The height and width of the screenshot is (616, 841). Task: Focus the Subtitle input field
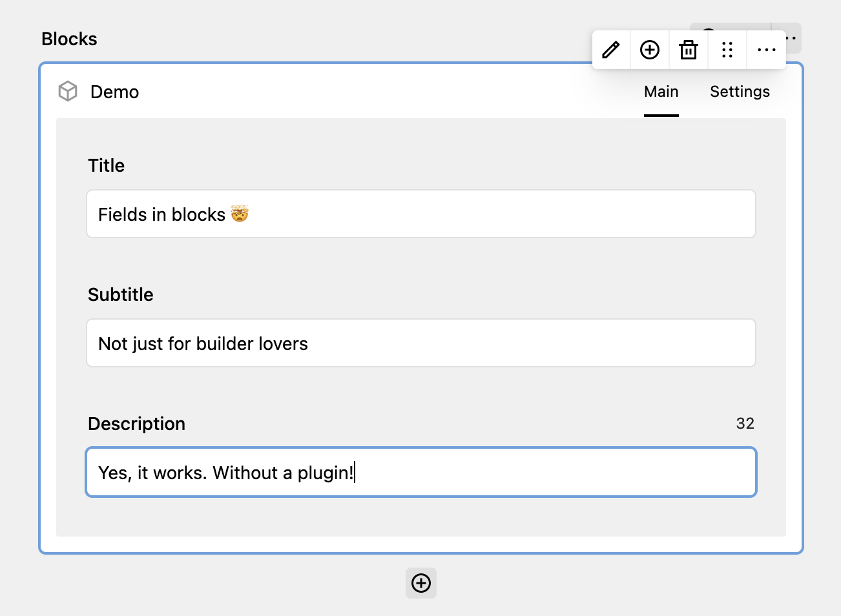(421, 343)
